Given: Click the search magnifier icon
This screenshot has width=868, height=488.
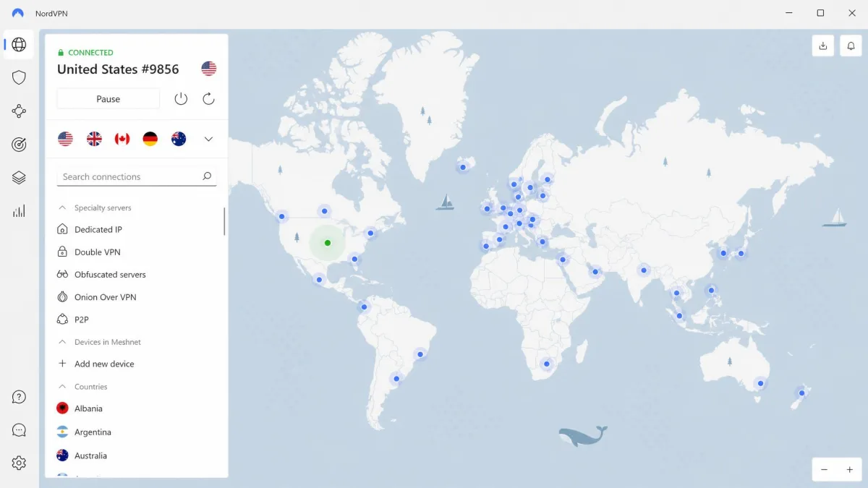Looking at the screenshot, I should coord(207,176).
